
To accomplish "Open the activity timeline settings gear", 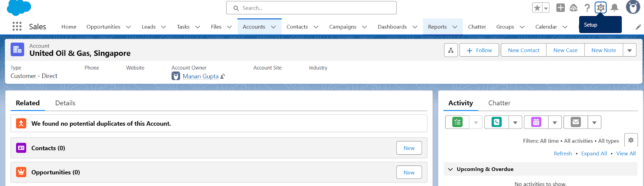I will (x=631, y=140).
